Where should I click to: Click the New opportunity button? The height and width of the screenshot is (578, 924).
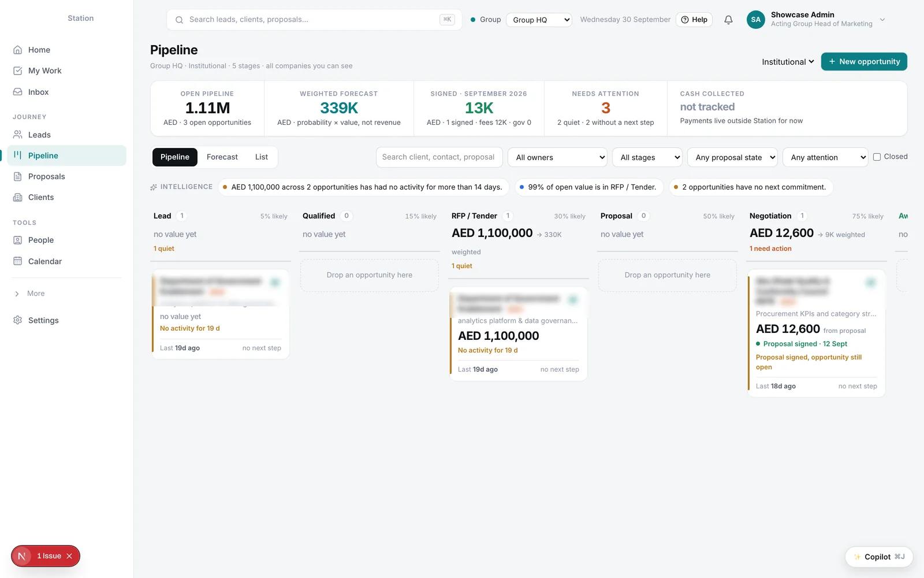(x=864, y=62)
